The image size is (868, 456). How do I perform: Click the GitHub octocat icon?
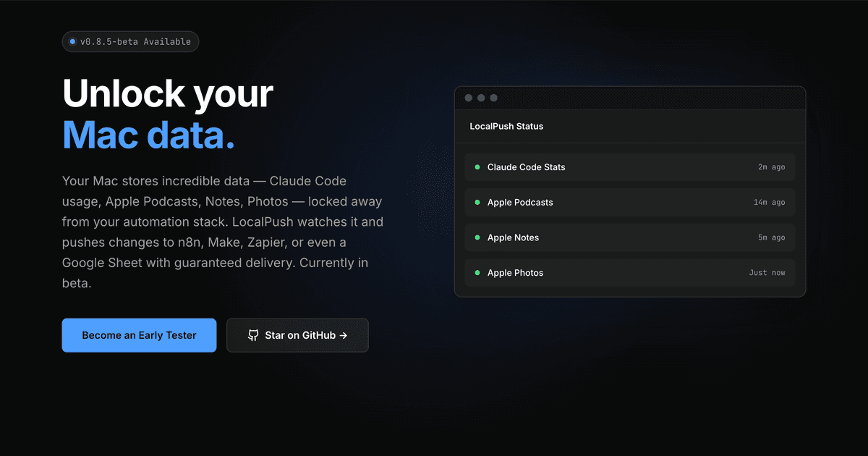pyautogui.click(x=253, y=335)
